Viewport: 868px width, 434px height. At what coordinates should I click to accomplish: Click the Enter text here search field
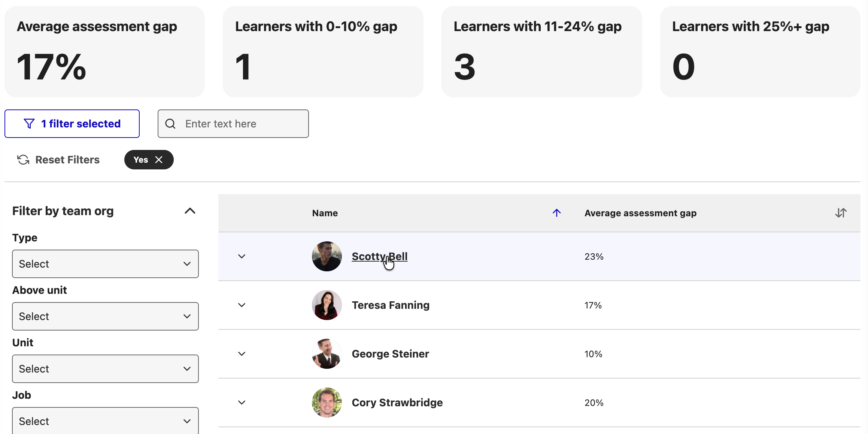pyautogui.click(x=233, y=124)
